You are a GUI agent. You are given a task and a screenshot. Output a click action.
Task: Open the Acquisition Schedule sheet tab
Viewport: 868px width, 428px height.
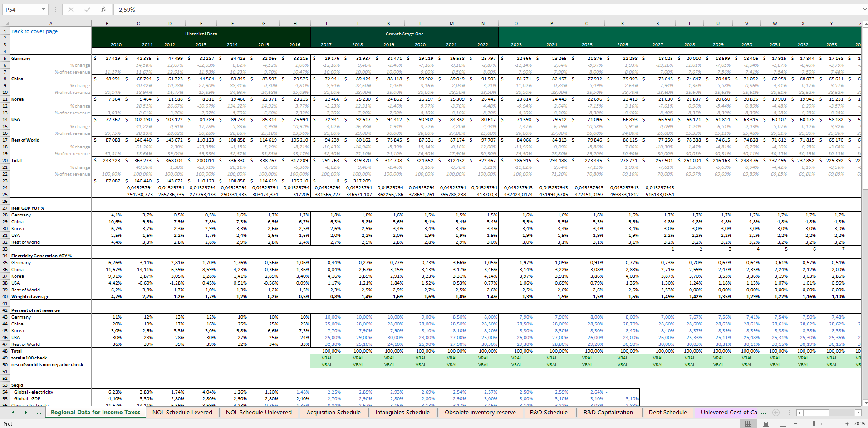333,413
